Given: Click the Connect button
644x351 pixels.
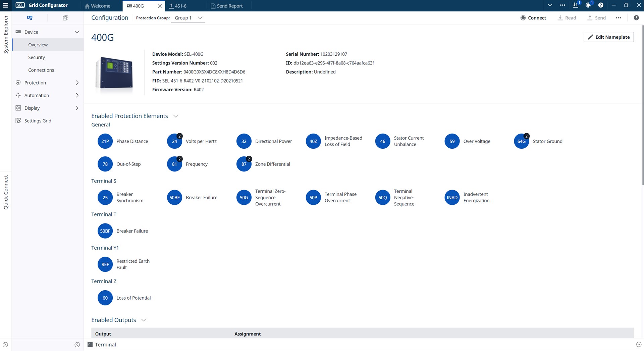Looking at the screenshot, I should 533,18.
